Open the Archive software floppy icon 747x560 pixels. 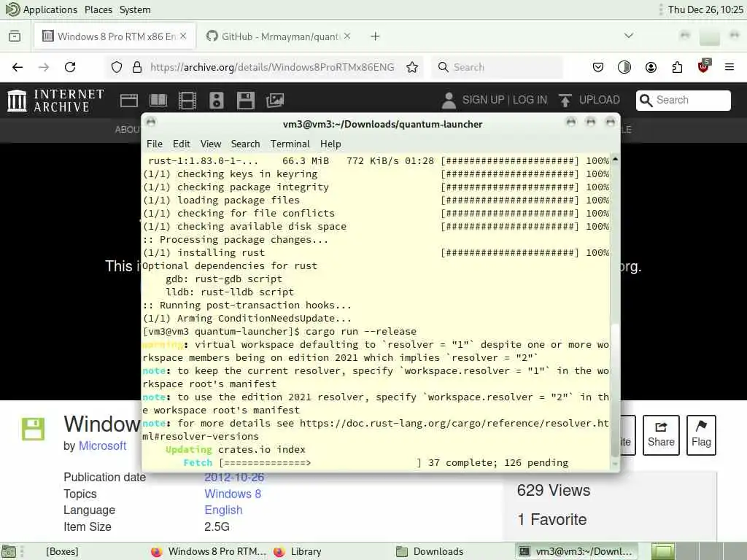(x=245, y=101)
